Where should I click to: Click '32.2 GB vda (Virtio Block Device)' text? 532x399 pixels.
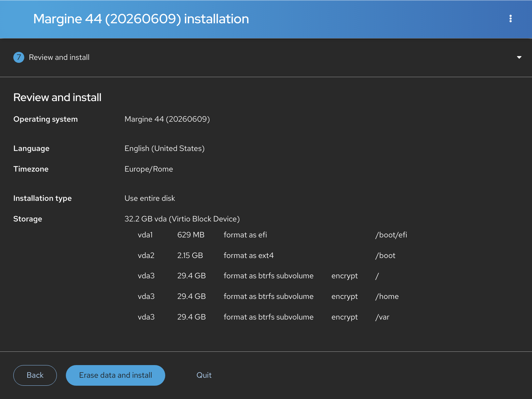coord(182,219)
